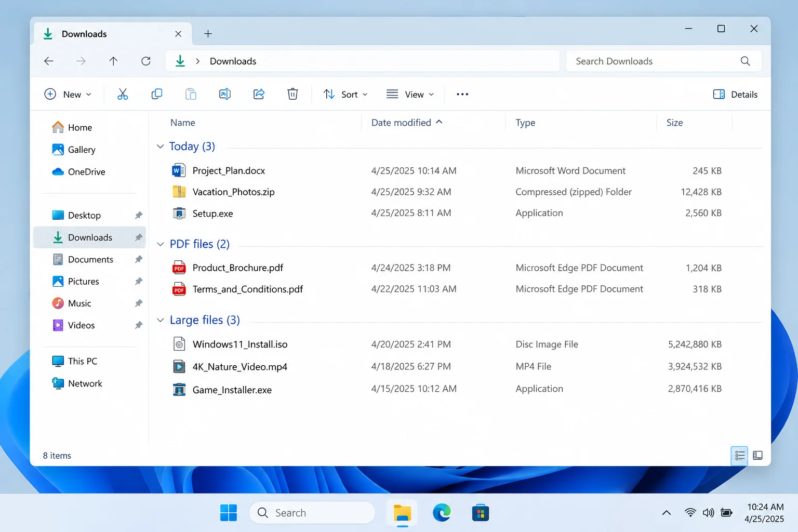
Task: Collapse the Large files group
Action: tap(161, 320)
